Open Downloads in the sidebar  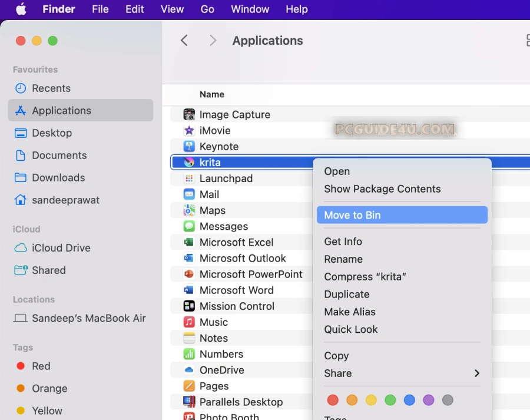(58, 178)
